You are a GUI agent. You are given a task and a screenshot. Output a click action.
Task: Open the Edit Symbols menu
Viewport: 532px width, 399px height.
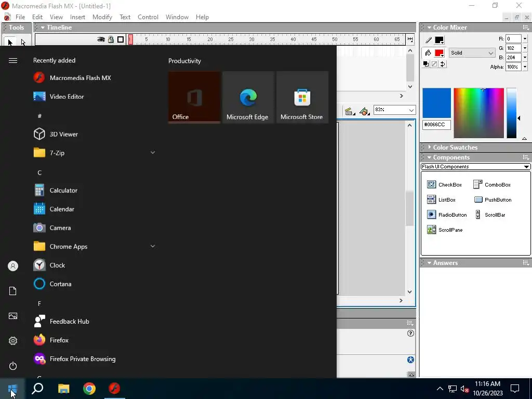point(364,111)
